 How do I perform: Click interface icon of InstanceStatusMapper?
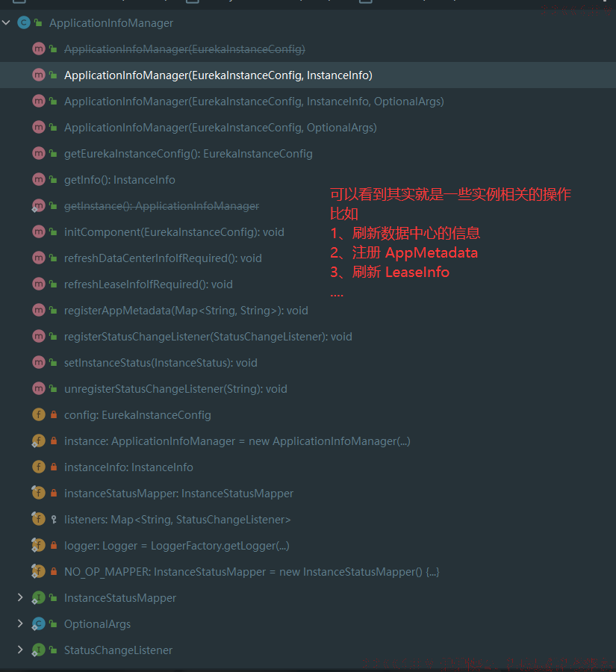point(39,598)
